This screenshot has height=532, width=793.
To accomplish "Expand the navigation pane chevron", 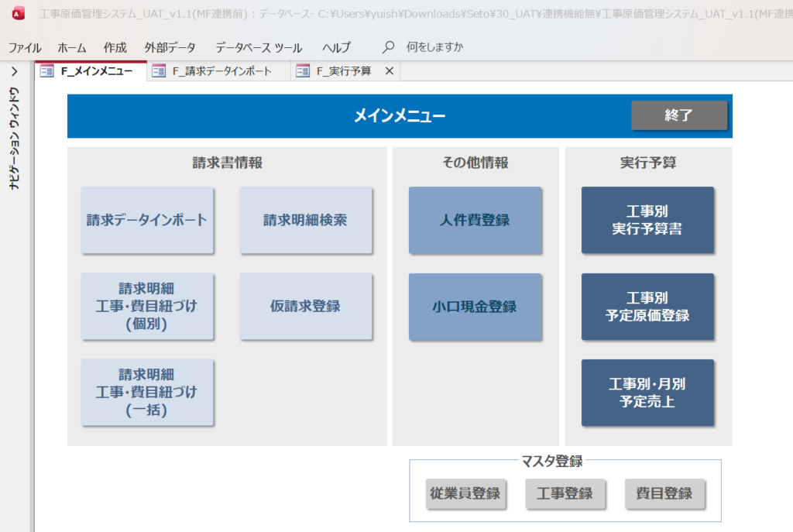I will (x=14, y=71).
